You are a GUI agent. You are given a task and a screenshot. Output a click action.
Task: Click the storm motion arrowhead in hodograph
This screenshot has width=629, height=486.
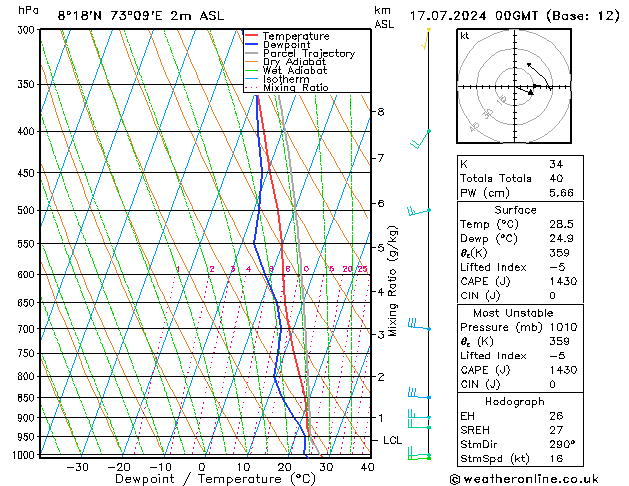530,93
